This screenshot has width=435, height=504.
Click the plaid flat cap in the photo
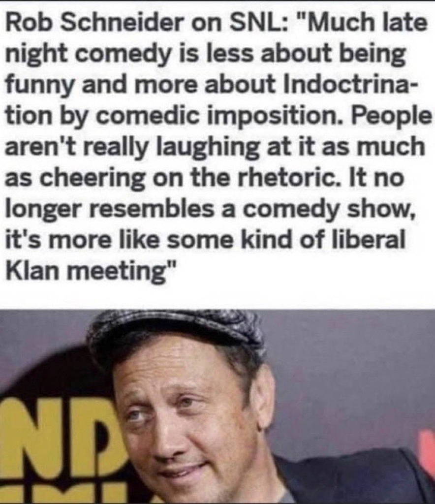coord(175,336)
